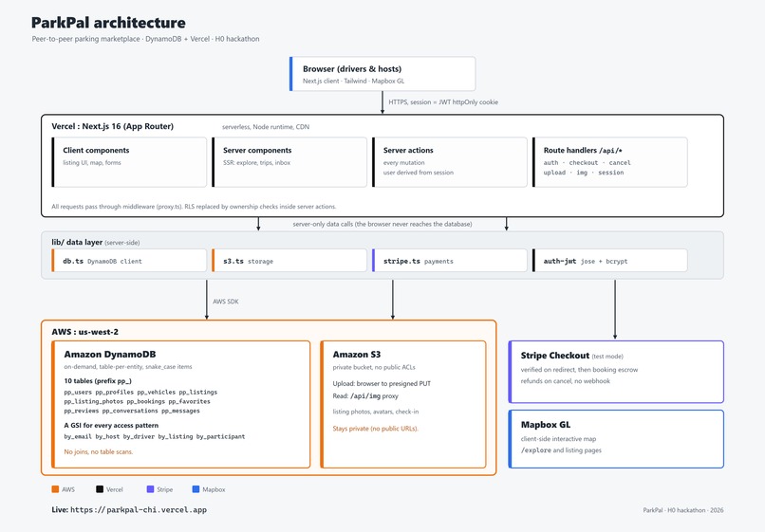Click the orange AWS legend swatch
This screenshot has height=532, width=765.
tap(55, 489)
